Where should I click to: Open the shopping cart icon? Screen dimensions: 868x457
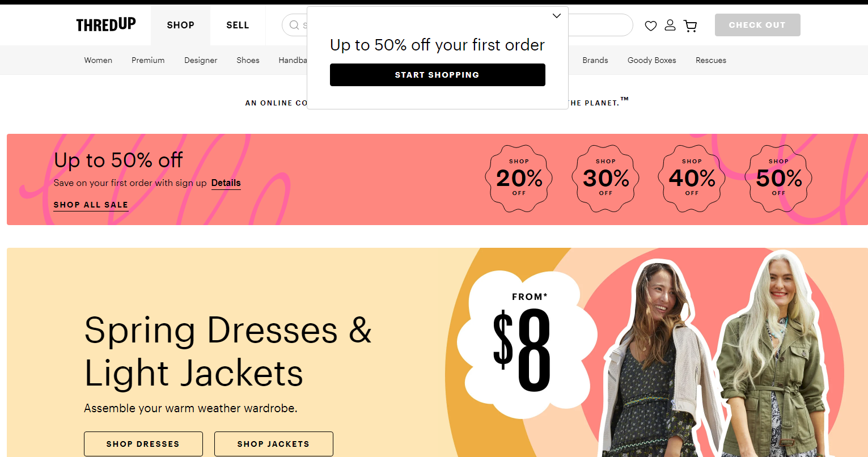[x=690, y=26]
